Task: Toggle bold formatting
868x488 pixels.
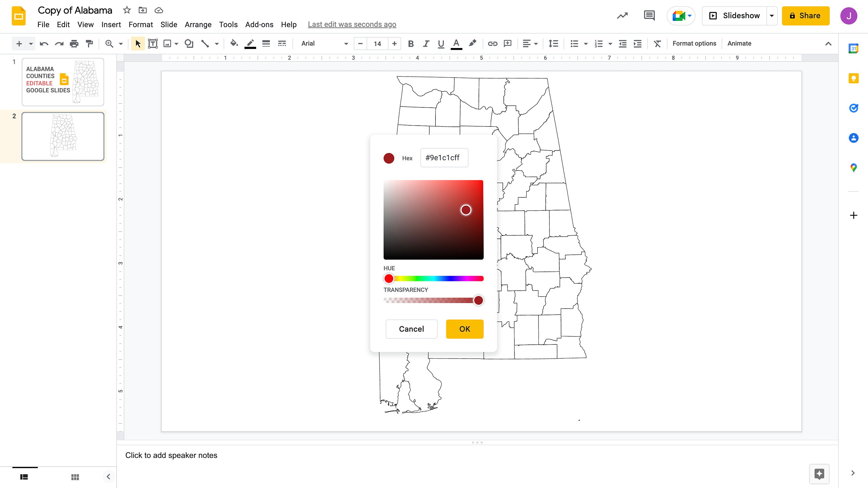Action: (411, 43)
